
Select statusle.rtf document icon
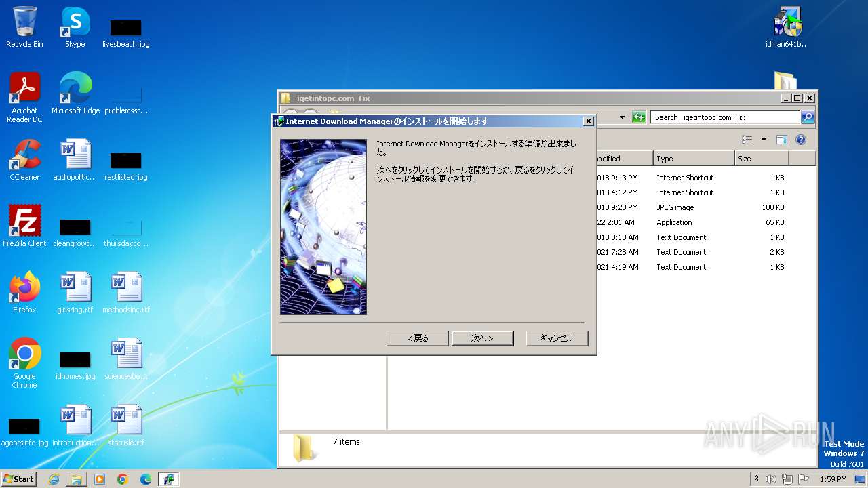(126, 426)
